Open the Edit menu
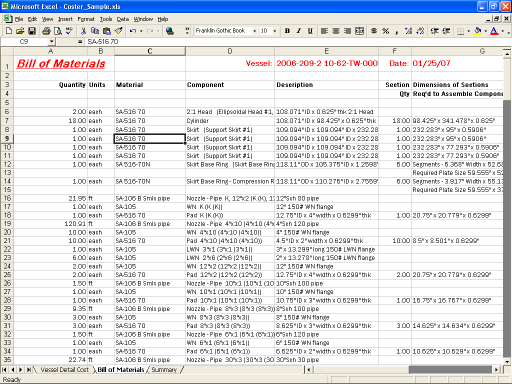The image size is (512, 384). pyautogui.click(x=32, y=19)
